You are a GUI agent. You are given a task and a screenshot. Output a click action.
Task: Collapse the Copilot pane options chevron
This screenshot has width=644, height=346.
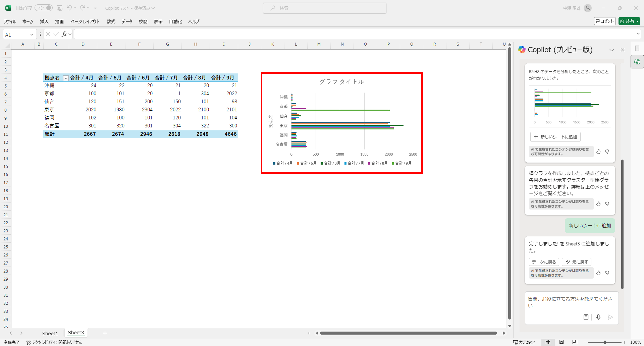[x=612, y=50]
